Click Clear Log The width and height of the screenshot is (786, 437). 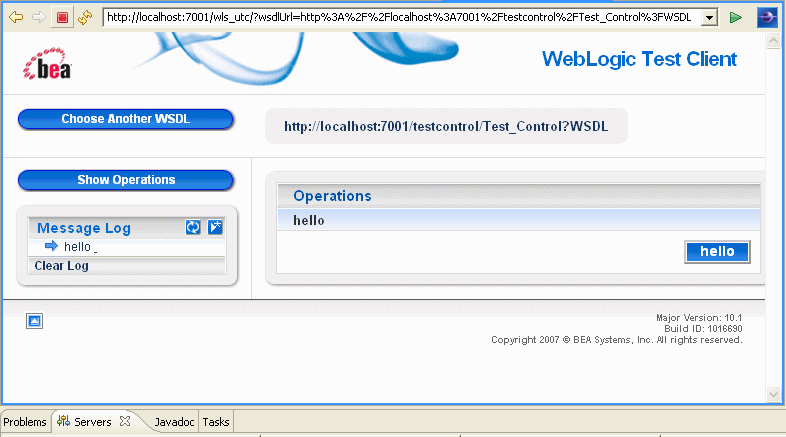click(61, 266)
